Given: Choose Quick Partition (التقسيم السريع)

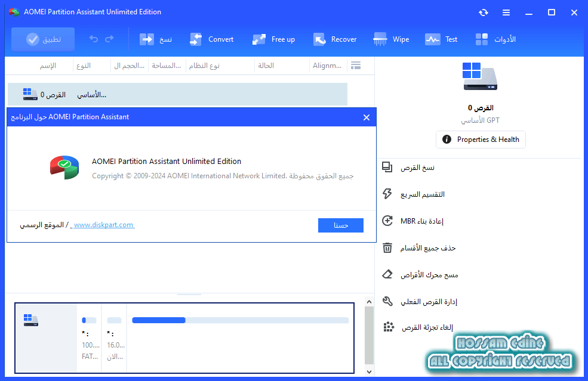Looking at the screenshot, I should tap(414, 194).
